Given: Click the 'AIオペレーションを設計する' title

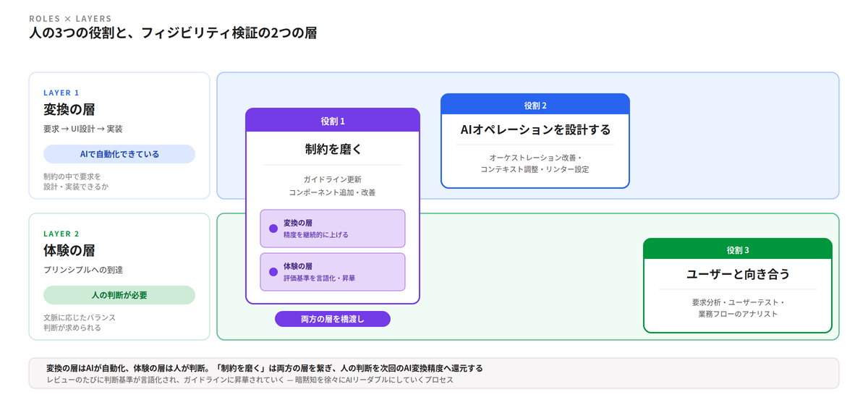Looking at the screenshot, I should coord(535,130).
